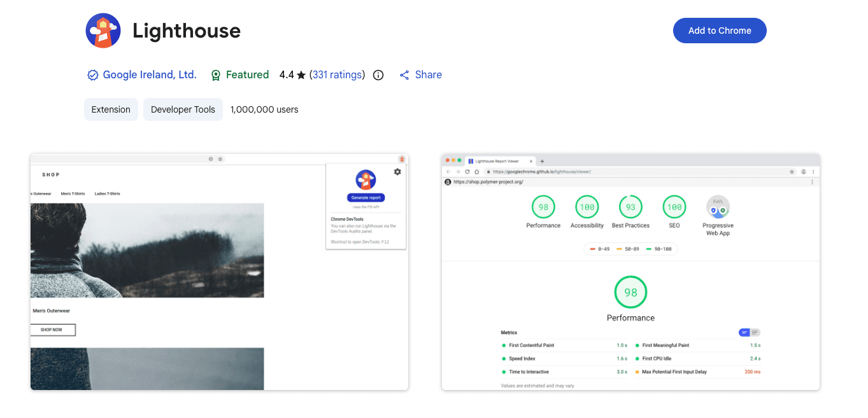
Task: Click the SHOP NOW button in screenshot
Action: (x=53, y=330)
